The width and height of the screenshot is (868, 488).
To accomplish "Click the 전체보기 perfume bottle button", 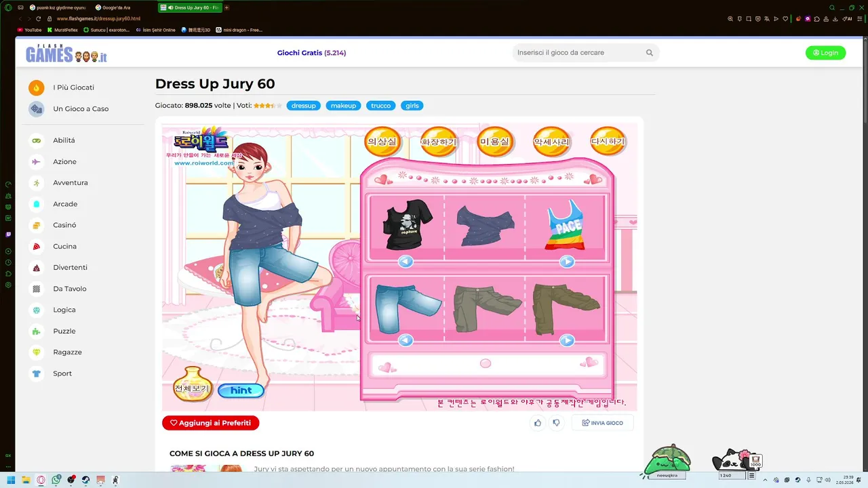I will (193, 384).
